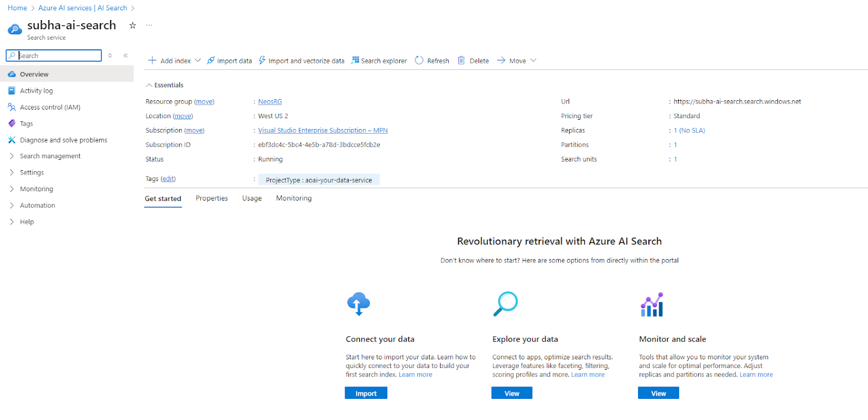This screenshot has height=420, width=868.
Task: Click the Monitor and scale chart icon
Action: pyautogui.click(x=652, y=305)
